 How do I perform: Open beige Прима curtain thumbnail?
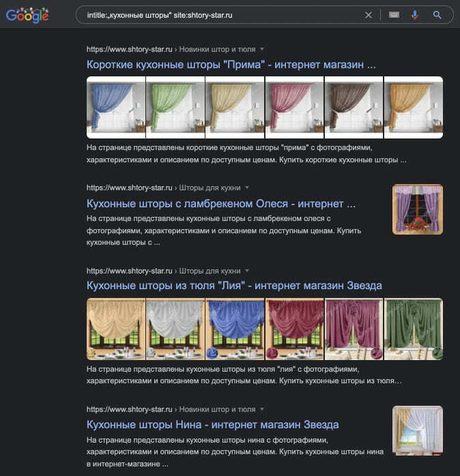click(x=235, y=107)
